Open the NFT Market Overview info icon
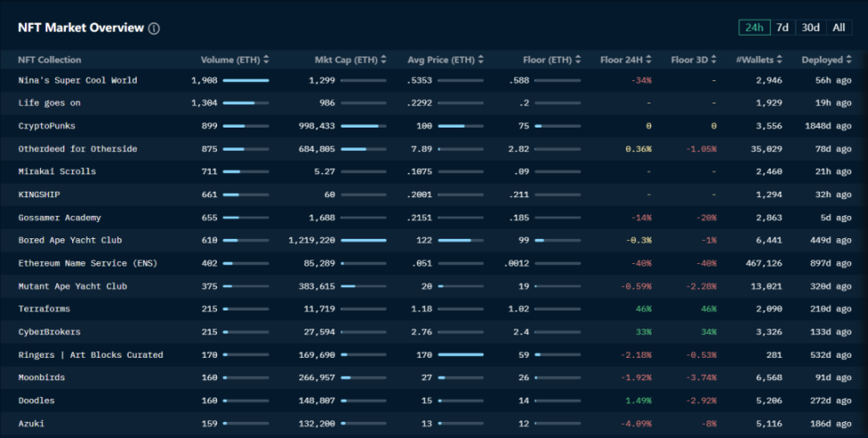868x438 pixels. (x=154, y=29)
